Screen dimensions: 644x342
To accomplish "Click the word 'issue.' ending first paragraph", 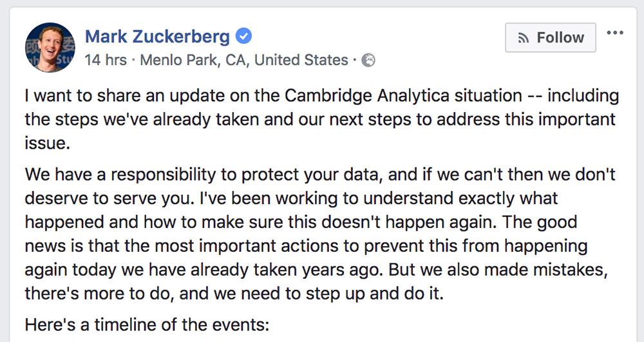I will click(x=46, y=143).
